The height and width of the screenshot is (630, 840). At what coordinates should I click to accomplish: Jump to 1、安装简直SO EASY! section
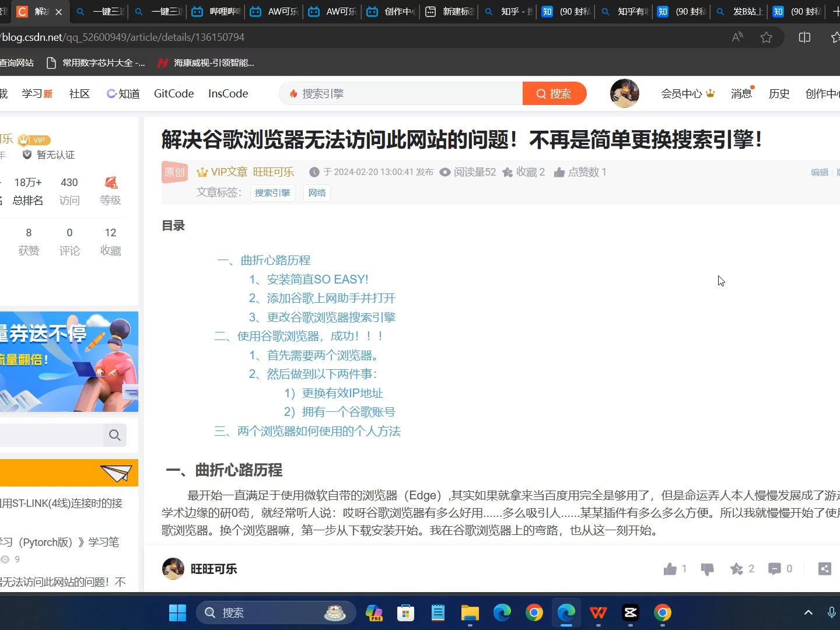(x=309, y=279)
